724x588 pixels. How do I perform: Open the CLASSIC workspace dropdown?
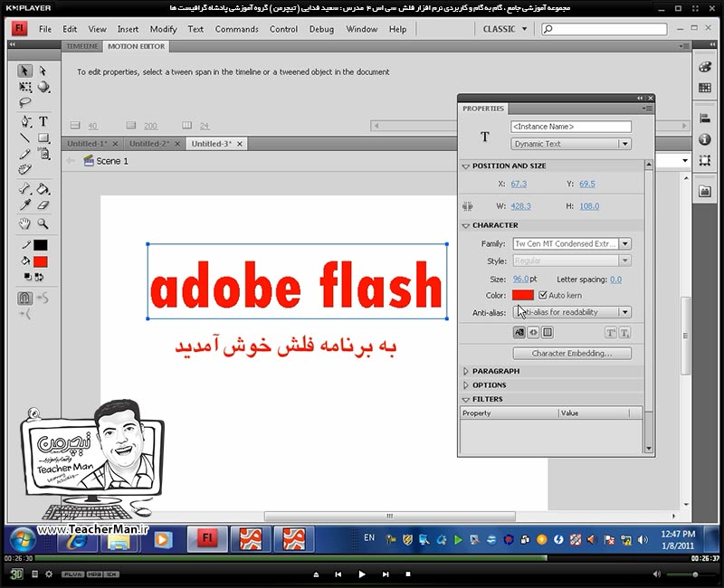pyautogui.click(x=505, y=29)
